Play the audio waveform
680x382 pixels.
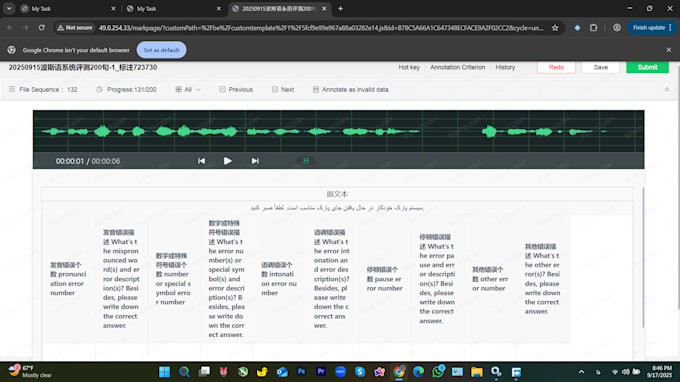pyautogui.click(x=228, y=161)
